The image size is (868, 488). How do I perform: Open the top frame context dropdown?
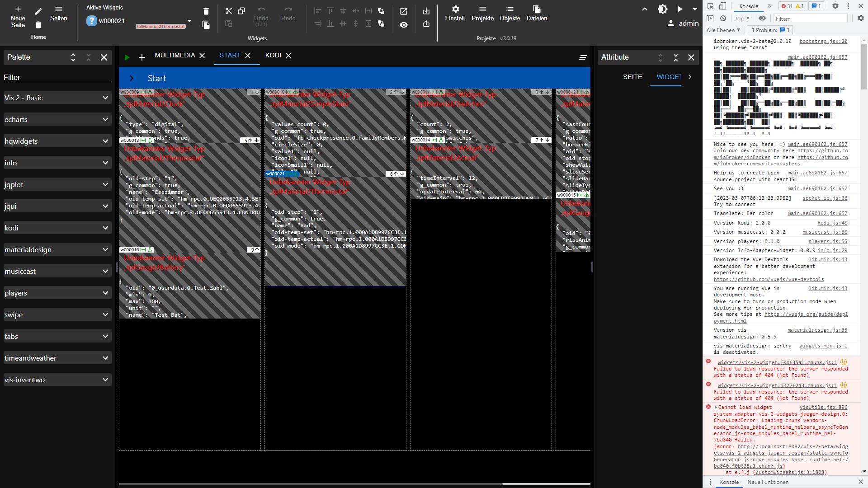click(x=742, y=18)
